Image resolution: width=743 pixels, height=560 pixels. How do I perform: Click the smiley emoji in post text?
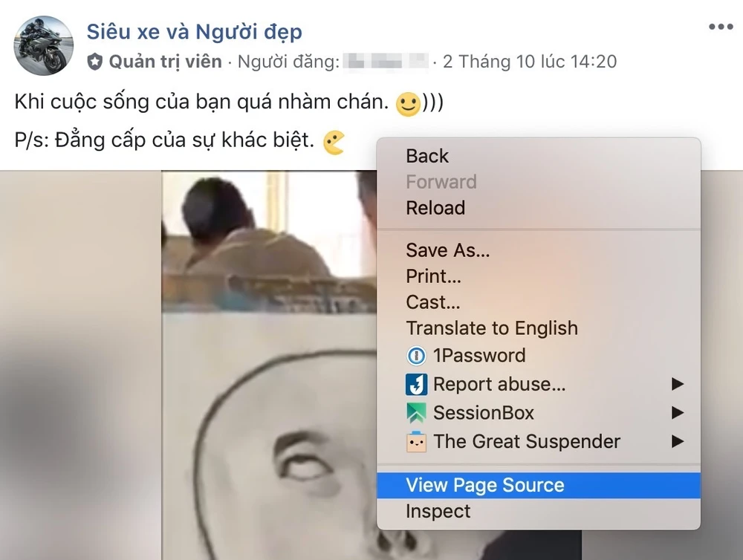tap(408, 102)
